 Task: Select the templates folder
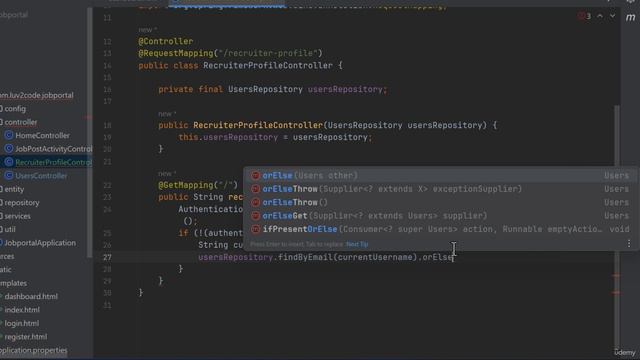[13, 283]
